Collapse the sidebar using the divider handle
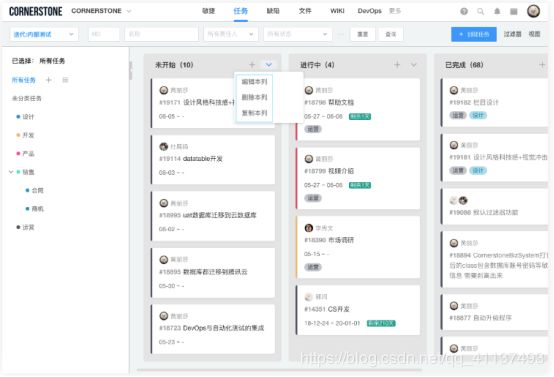 point(130,70)
